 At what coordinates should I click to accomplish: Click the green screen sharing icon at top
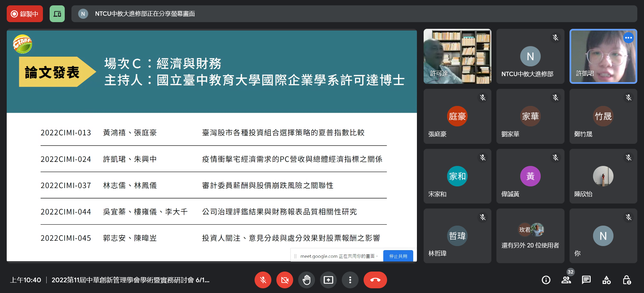click(x=57, y=14)
